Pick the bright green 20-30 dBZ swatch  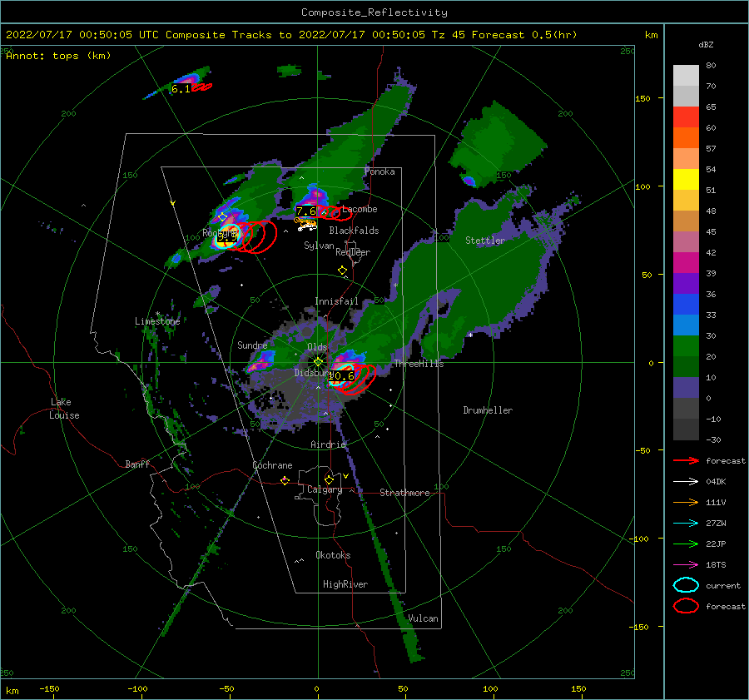686,345
